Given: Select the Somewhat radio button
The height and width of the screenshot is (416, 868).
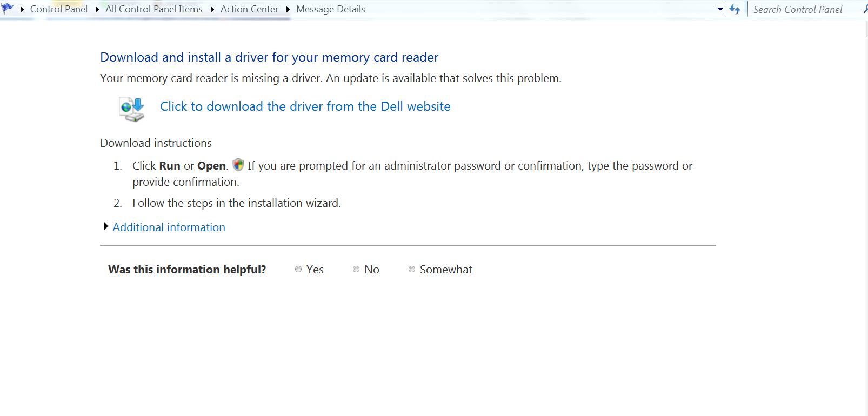Looking at the screenshot, I should pos(412,269).
